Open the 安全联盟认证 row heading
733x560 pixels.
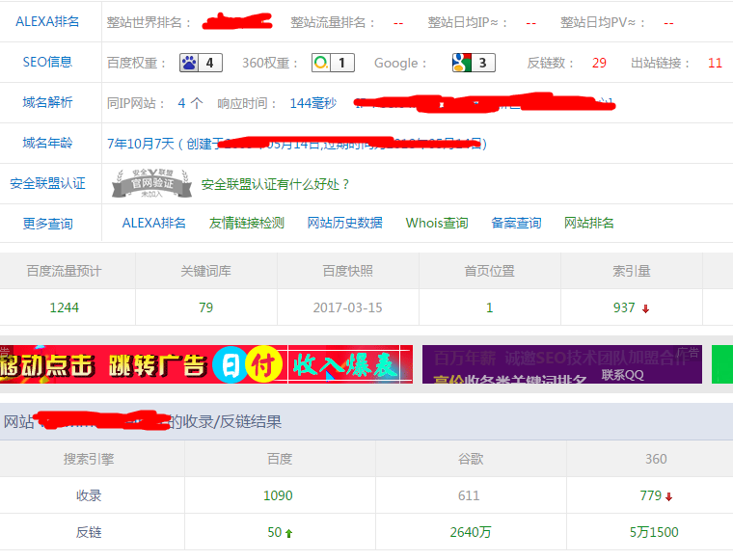click(47, 183)
